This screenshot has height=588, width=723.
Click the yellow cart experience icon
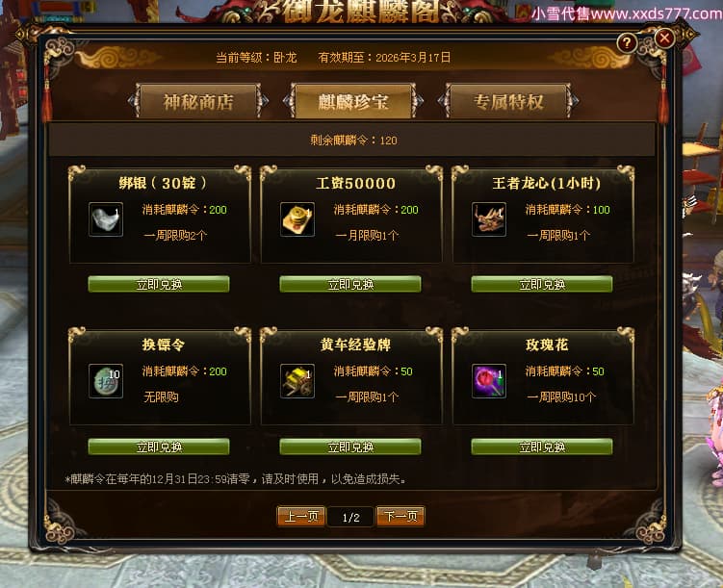point(297,381)
